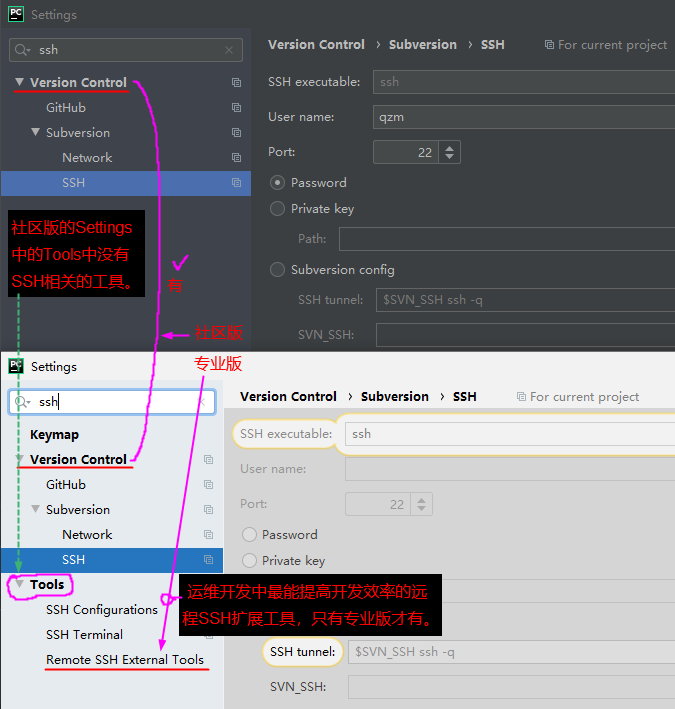Click PyCharm logo icon in dark Settings window
The height and width of the screenshot is (709, 675).
[16, 14]
